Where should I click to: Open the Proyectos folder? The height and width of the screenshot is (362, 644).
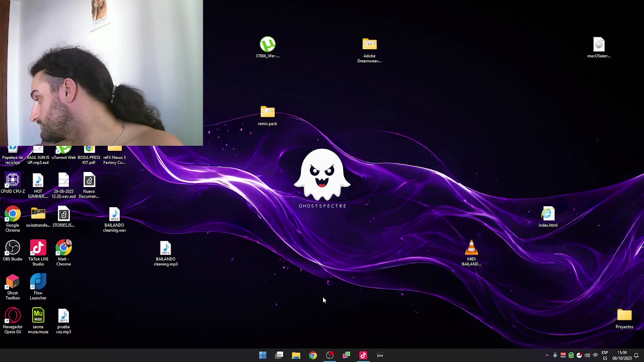coord(624,319)
